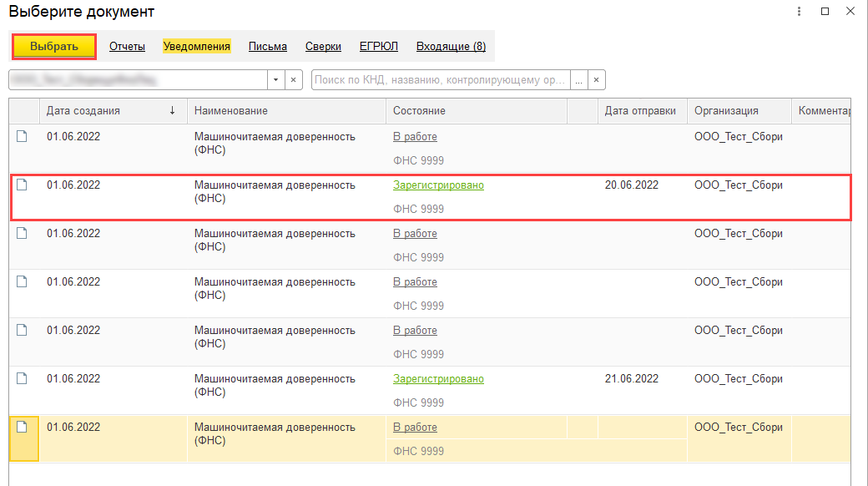The height and width of the screenshot is (486, 868).
Task: Click document icon of row sent 20.06.2022
Action: click(23, 185)
